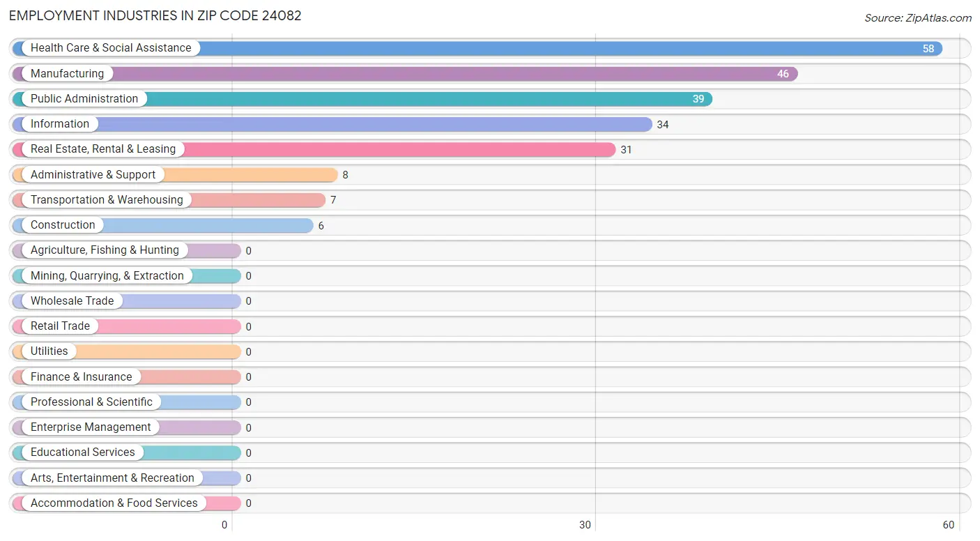Select the Manufacturing bar label
The height and width of the screenshot is (541, 980).
coord(67,73)
